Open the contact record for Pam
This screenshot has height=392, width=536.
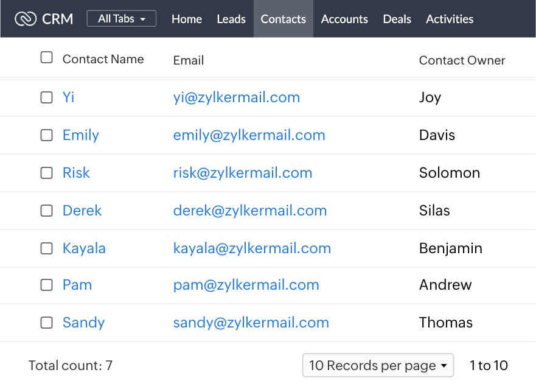pyautogui.click(x=77, y=284)
